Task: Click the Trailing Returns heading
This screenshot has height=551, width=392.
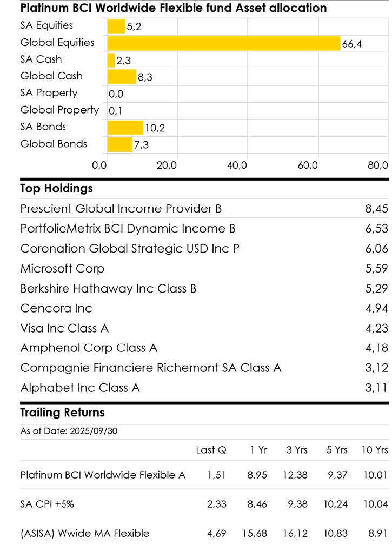Action: (62, 413)
